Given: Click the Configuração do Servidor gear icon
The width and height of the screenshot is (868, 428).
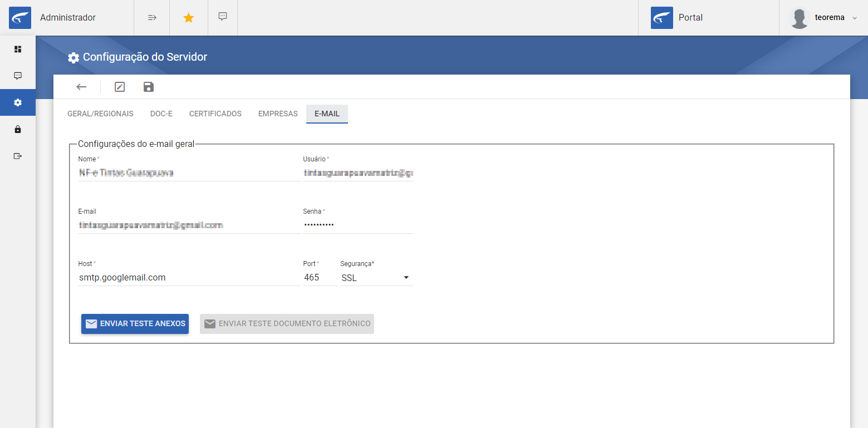Looking at the screenshot, I should tap(73, 57).
